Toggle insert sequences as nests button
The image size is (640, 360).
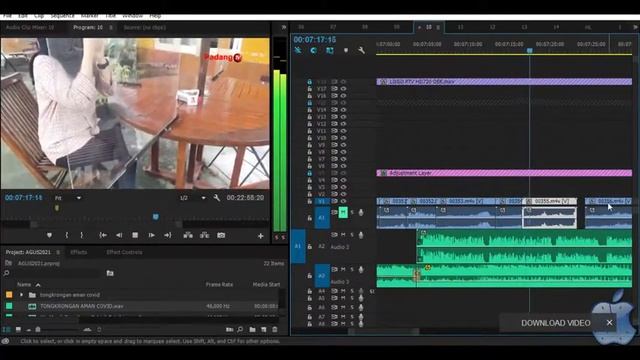click(298, 50)
